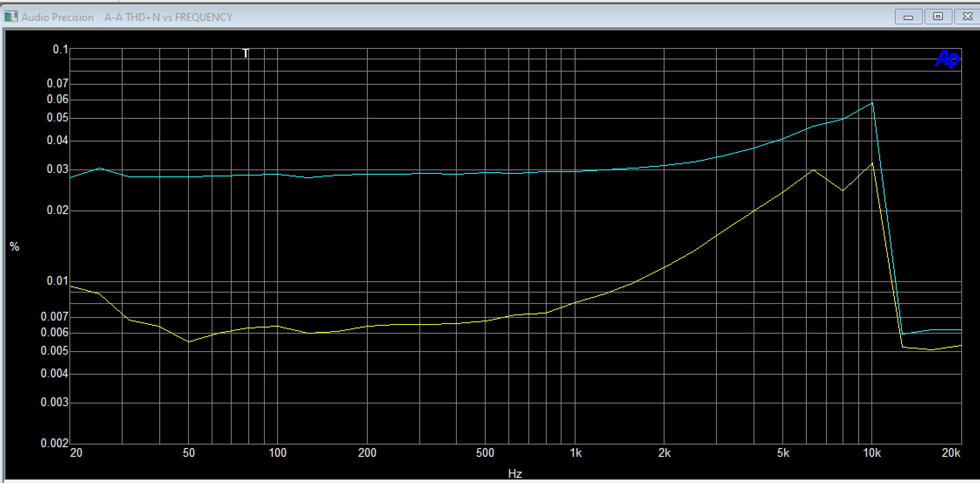
Task: Click the 1k X-axis label
Action: [x=576, y=453]
